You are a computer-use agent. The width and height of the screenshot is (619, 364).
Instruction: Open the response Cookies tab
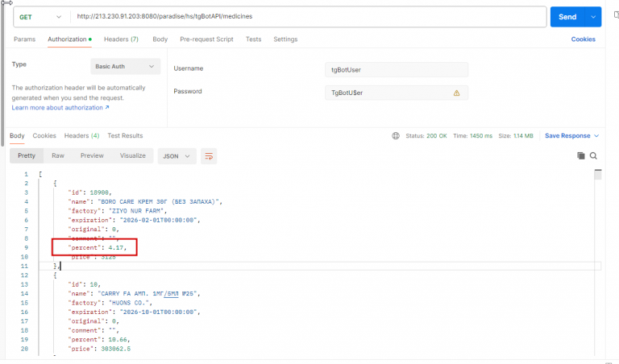pyautogui.click(x=44, y=135)
